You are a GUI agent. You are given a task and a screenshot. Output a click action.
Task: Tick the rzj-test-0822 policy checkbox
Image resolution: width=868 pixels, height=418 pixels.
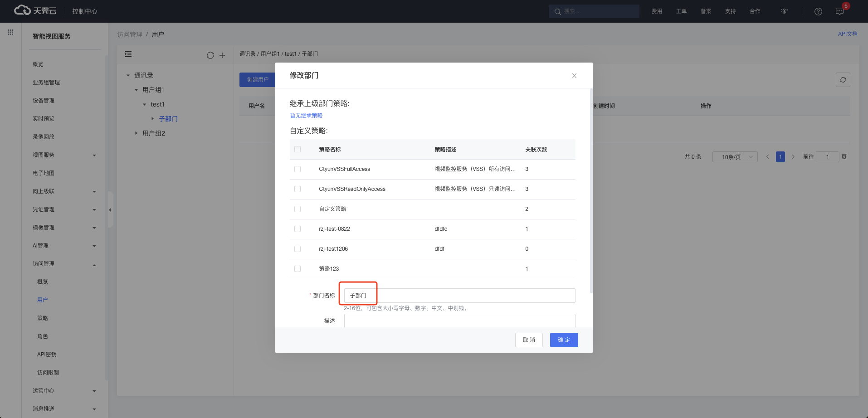click(297, 229)
